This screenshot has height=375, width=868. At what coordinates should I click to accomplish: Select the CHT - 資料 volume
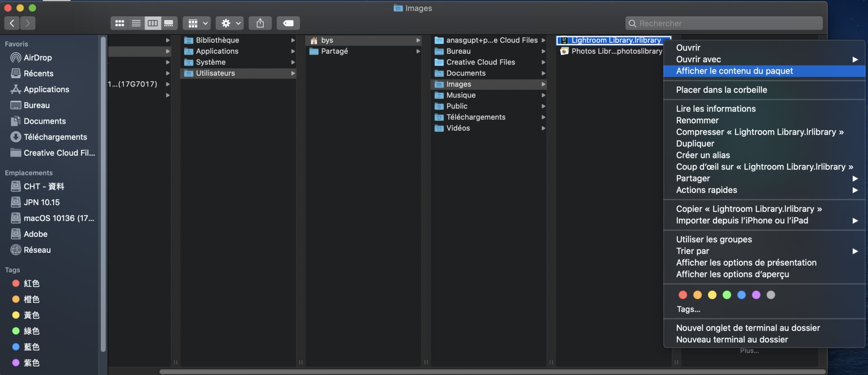point(37,186)
